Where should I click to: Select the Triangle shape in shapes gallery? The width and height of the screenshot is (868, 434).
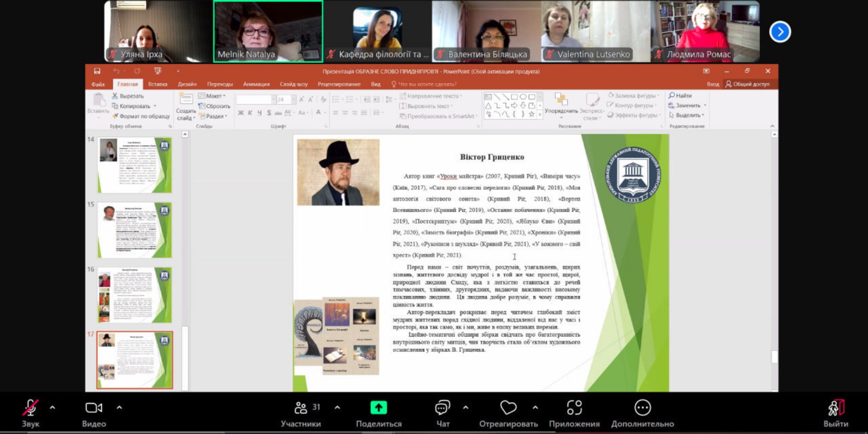pyautogui.click(x=488, y=105)
